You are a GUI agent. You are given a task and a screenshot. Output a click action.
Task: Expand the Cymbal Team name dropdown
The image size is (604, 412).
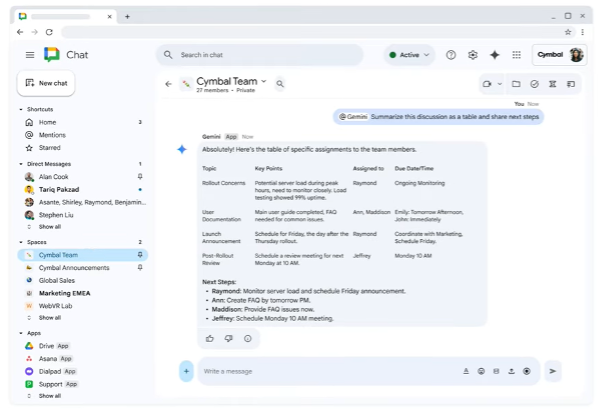coord(264,81)
